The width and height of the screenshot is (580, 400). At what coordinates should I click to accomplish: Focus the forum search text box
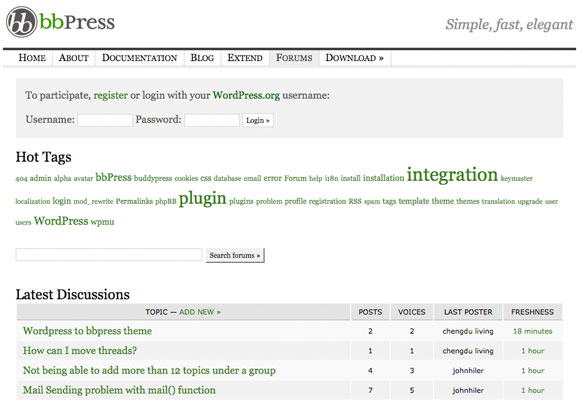click(109, 255)
